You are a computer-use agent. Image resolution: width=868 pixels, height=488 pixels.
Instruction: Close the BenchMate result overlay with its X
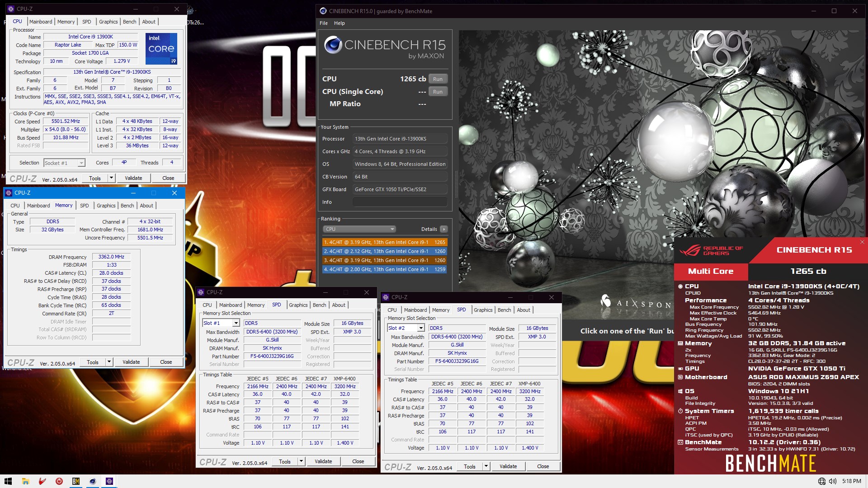coord(862,242)
